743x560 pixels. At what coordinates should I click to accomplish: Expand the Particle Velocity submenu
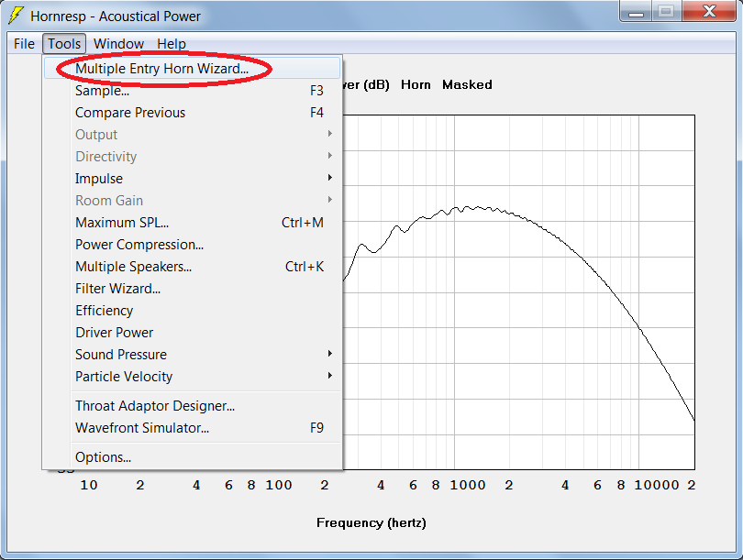coord(192,377)
